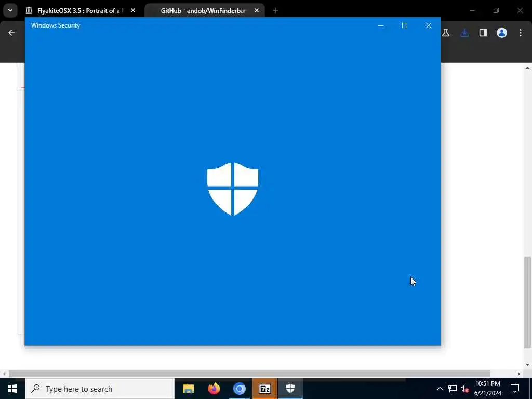
Task: Click the horizontal scrollbar right arrow
Action: tap(519, 374)
